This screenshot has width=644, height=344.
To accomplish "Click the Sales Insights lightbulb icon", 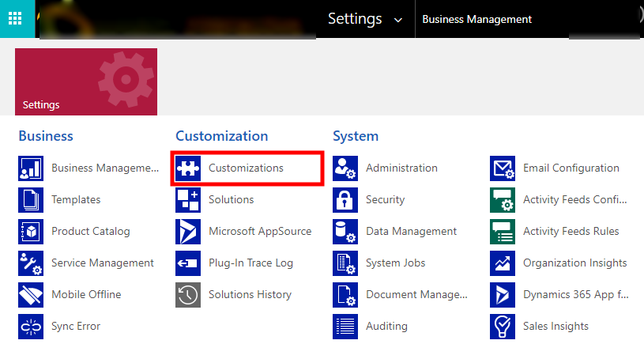I will [x=503, y=326].
